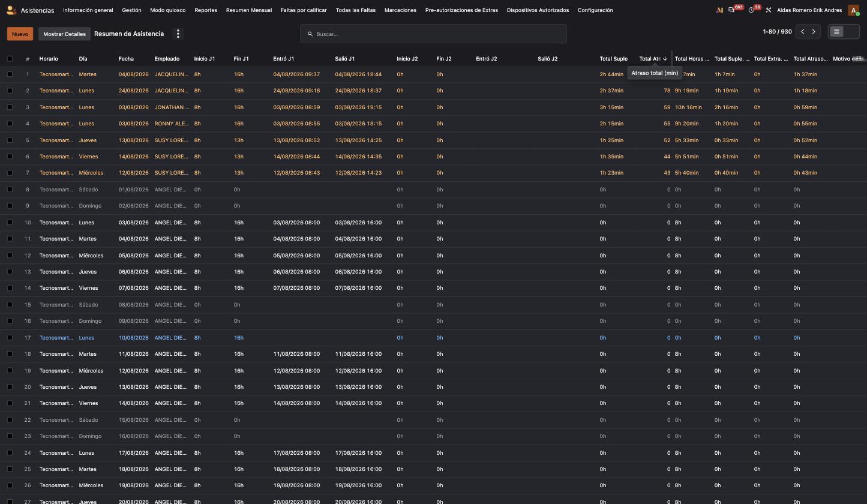Open the Gestión menu
The height and width of the screenshot is (504, 867).
click(x=131, y=10)
